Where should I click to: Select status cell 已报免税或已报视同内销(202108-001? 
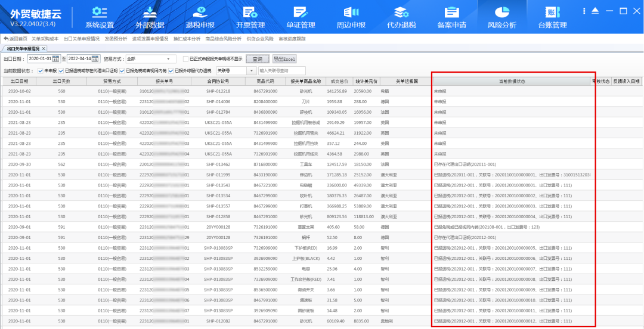[x=512, y=227]
